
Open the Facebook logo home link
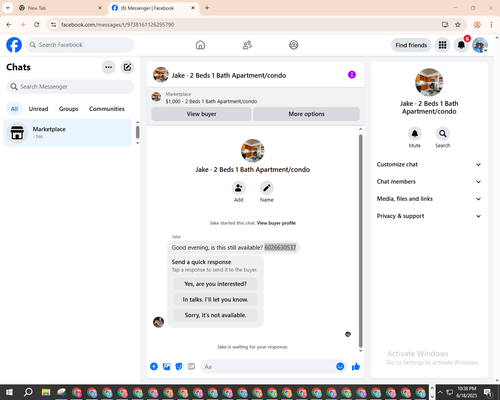[x=14, y=45]
